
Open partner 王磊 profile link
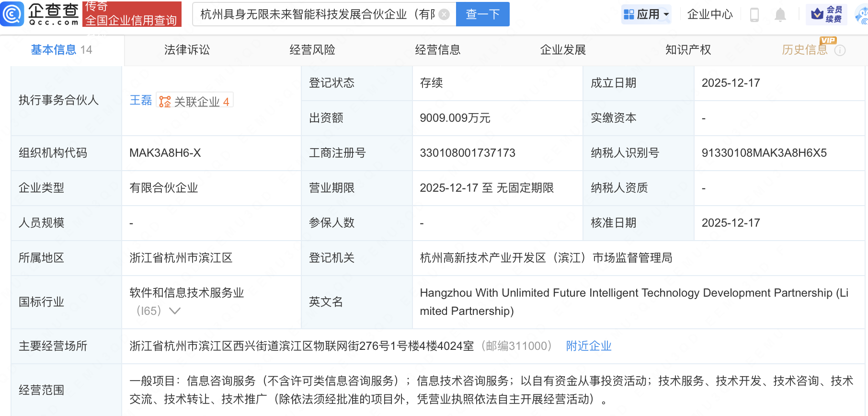coord(140,100)
